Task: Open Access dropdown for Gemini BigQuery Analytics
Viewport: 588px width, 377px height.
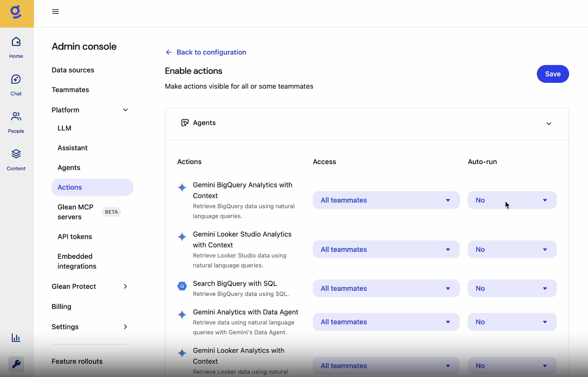Action: point(386,200)
